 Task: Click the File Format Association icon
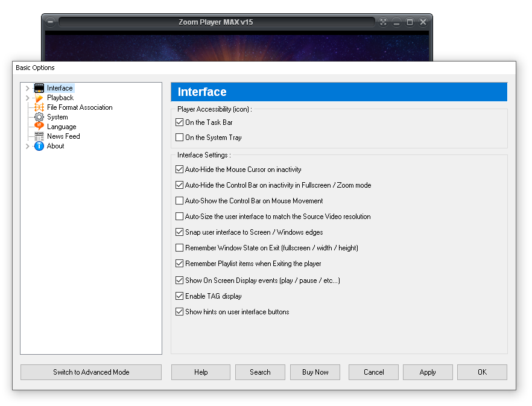pos(39,107)
